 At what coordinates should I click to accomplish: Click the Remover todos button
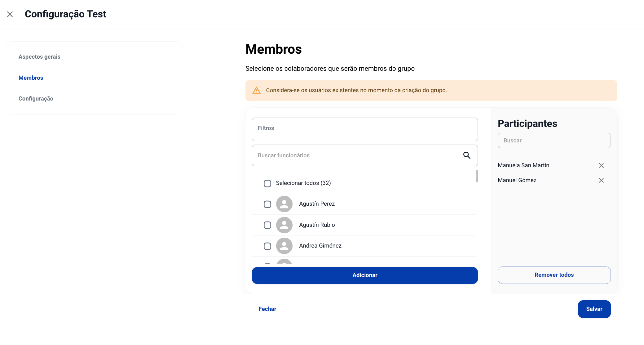(554, 275)
